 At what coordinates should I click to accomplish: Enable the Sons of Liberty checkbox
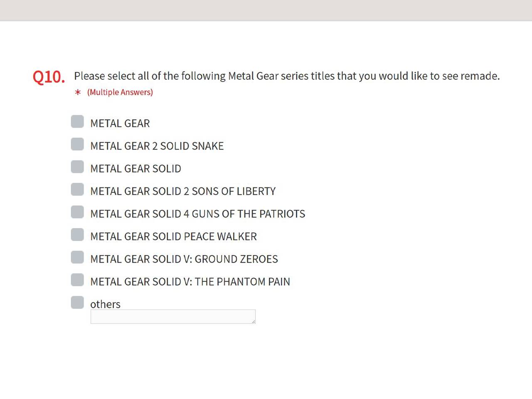point(77,190)
